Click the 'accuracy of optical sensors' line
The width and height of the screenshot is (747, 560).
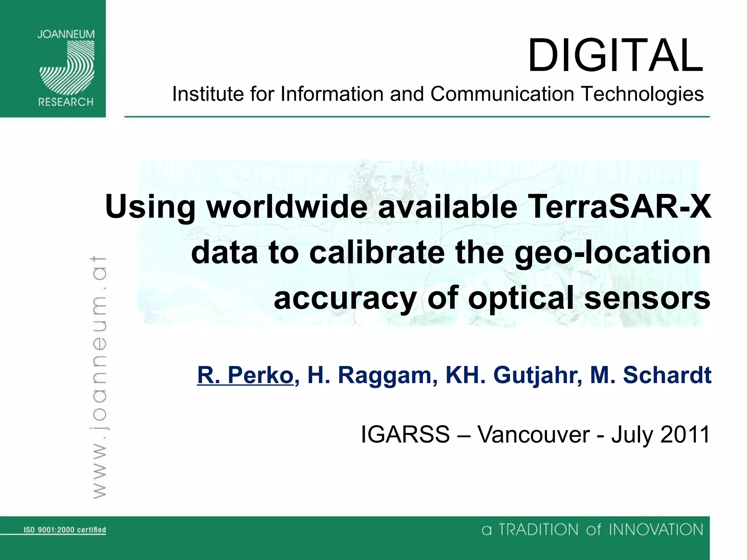[492, 298]
